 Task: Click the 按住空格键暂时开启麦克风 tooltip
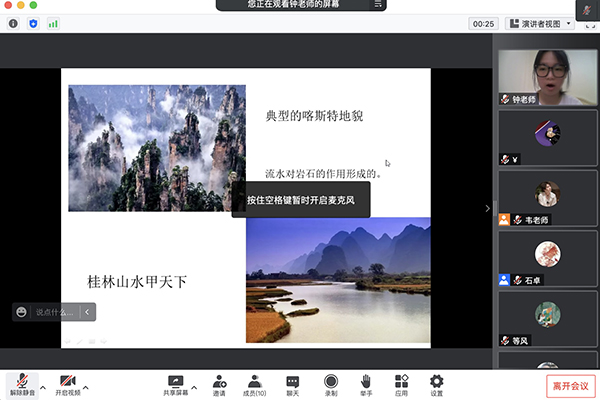point(301,200)
